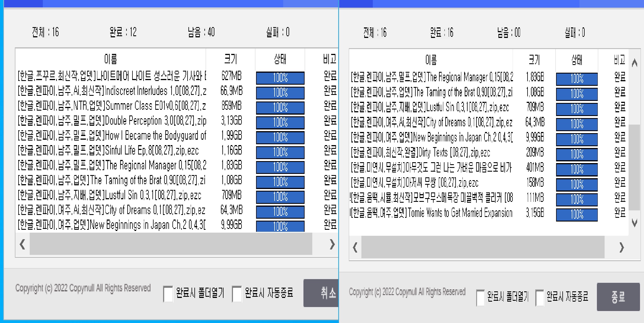Click progress bar of Sinful Life Ep.8 row

(280, 152)
